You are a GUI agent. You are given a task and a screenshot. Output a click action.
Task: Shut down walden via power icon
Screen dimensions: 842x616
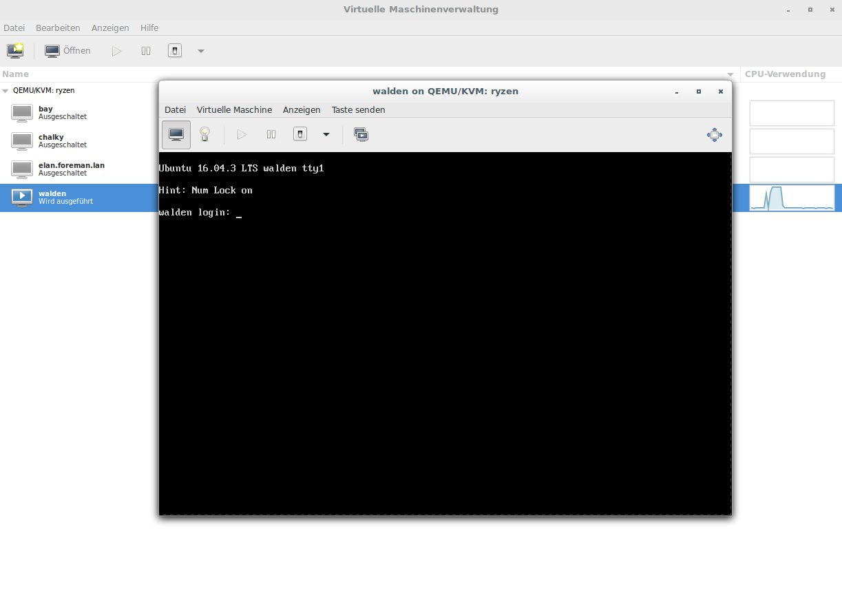tap(300, 135)
